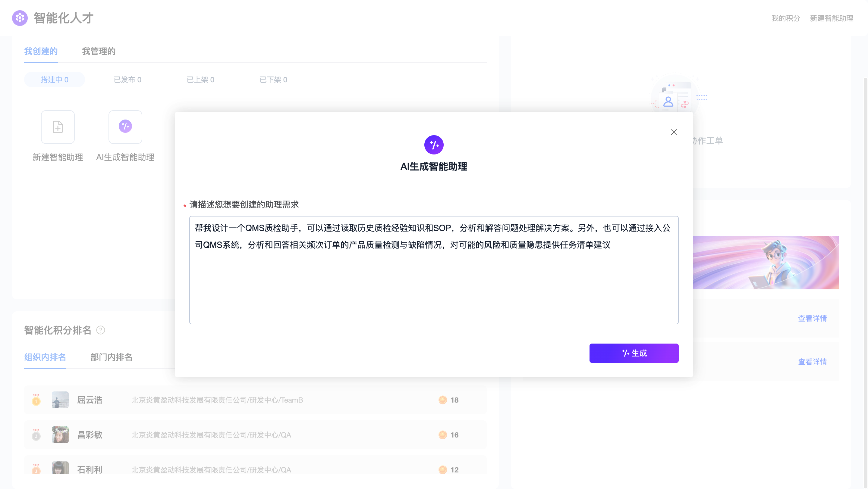Click the name 屈云浩 in the ranking
Screen dimensions: 868x489
pyautogui.click(x=90, y=400)
